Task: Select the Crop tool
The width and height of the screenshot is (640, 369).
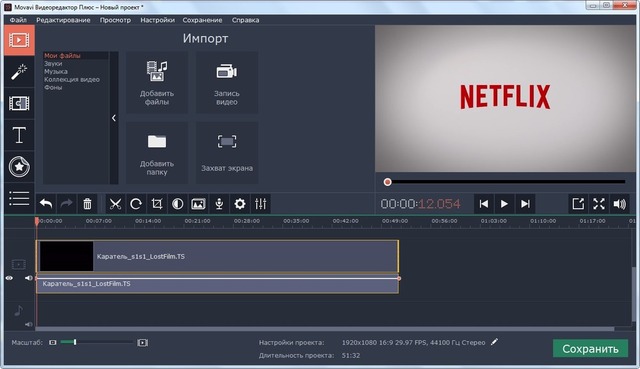Action: click(x=157, y=204)
